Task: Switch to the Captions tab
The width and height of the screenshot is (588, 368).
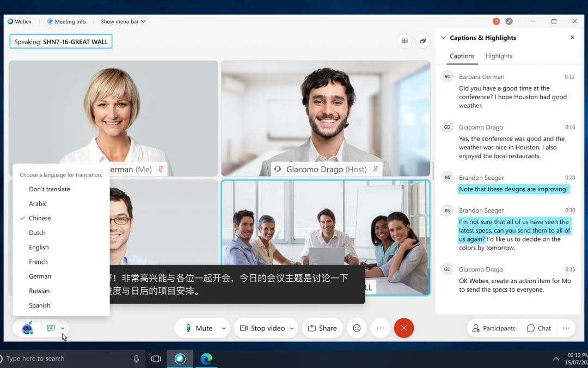Action: click(462, 56)
